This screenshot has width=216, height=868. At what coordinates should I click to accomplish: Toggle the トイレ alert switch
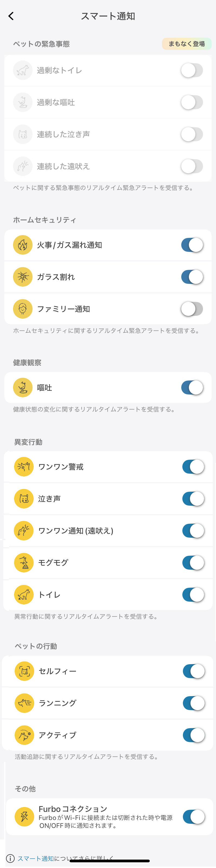pyautogui.click(x=193, y=594)
